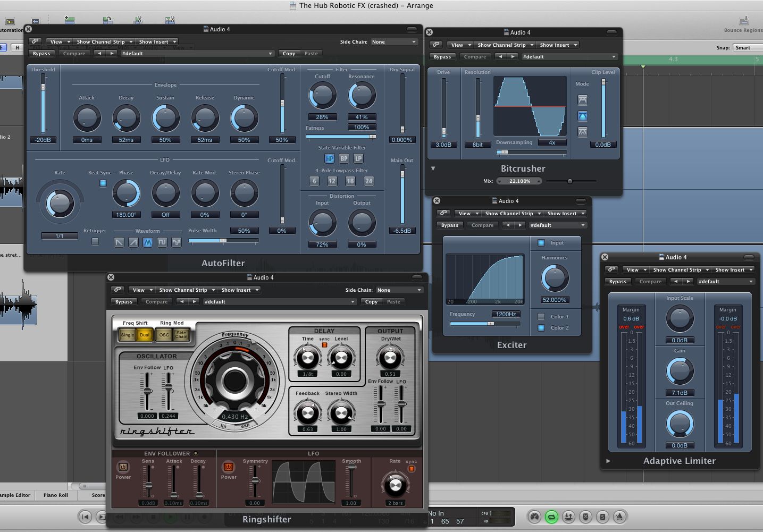Viewport: 763px width, 532px height.
Task: Select the square LFO waveform in AutoFilter
Action: tap(162, 242)
